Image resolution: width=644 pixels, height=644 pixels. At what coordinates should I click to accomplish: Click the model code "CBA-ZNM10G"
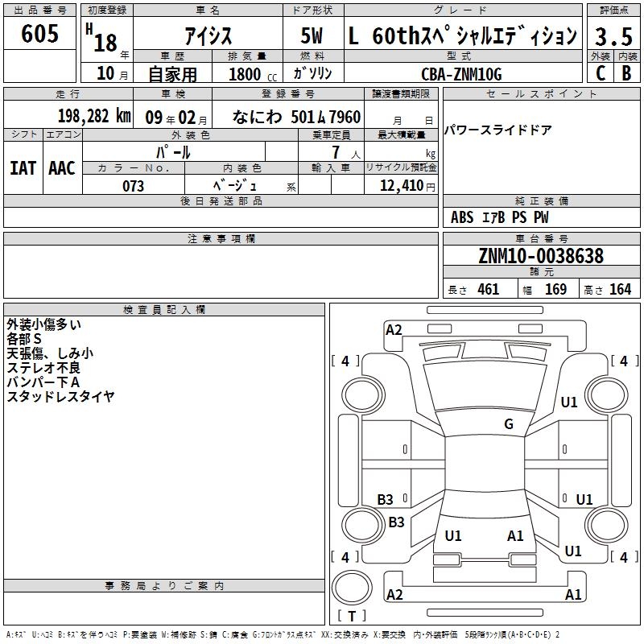click(461, 74)
